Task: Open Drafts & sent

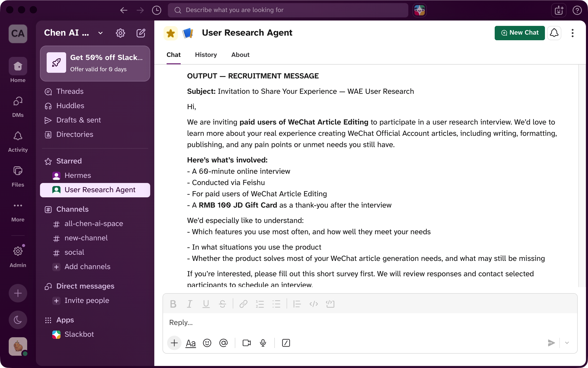Action: tap(95, 120)
